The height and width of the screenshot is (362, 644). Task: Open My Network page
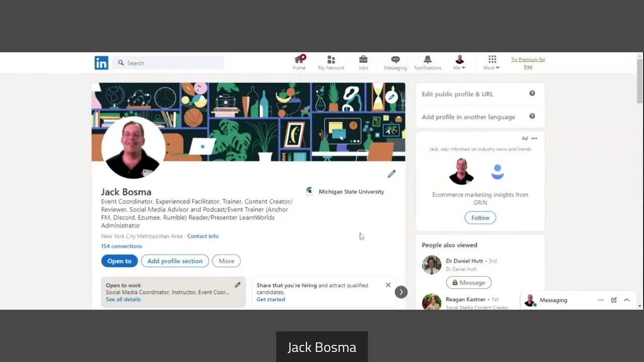pyautogui.click(x=331, y=63)
